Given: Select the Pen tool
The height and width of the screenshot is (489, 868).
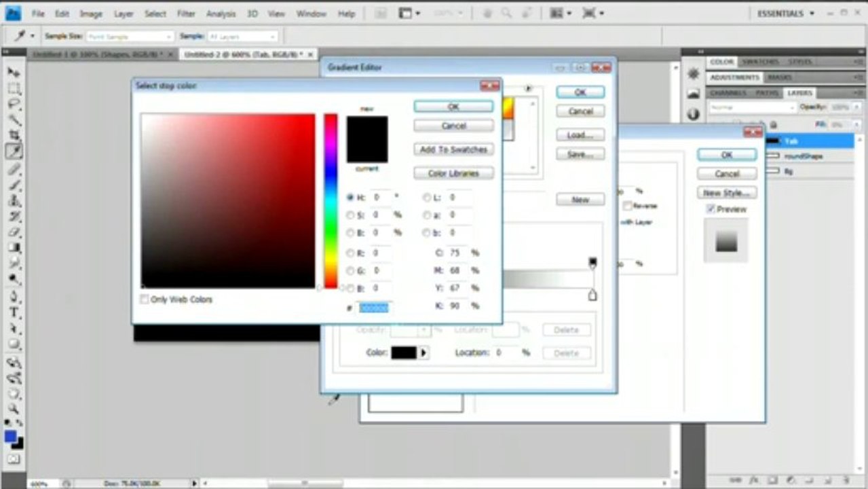Looking at the screenshot, I should (x=14, y=297).
